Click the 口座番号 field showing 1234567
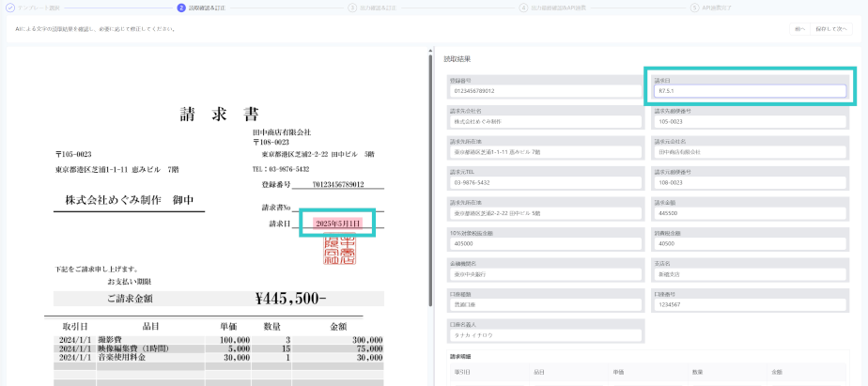 pyautogui.click(x=750, y=303)
